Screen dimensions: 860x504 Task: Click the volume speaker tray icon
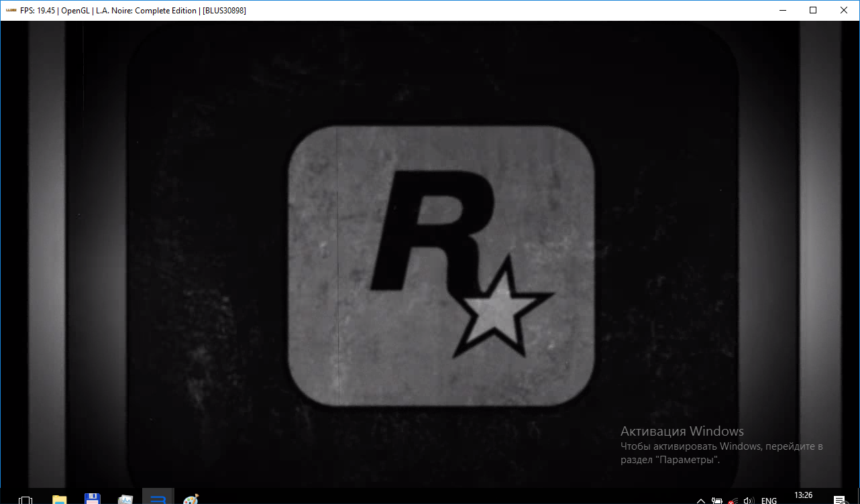(x=749, y=500)
